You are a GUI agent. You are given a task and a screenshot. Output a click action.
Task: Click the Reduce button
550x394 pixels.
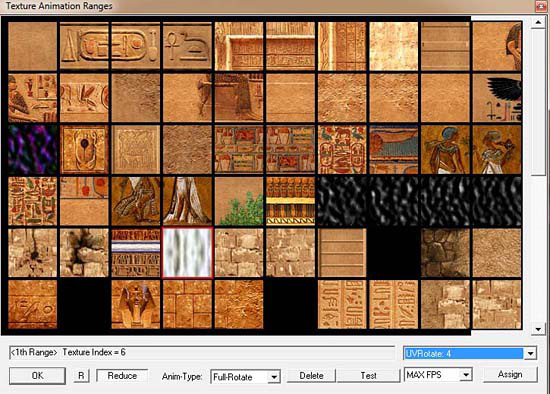tap(122, 376)
